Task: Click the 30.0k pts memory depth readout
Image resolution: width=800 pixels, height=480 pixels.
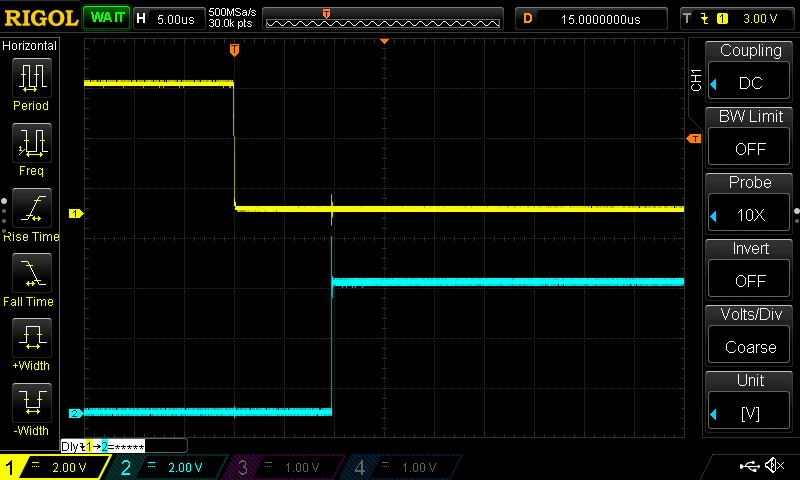Action: 231,23
